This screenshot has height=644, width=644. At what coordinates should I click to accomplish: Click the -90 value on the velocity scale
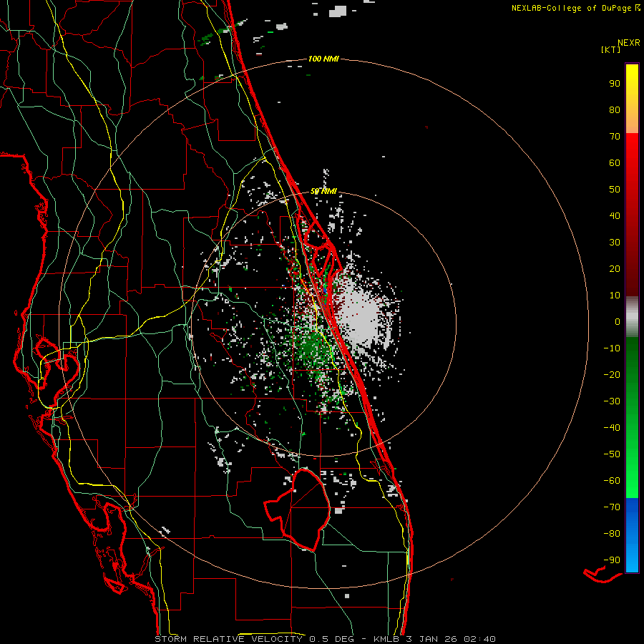point(612,560)
